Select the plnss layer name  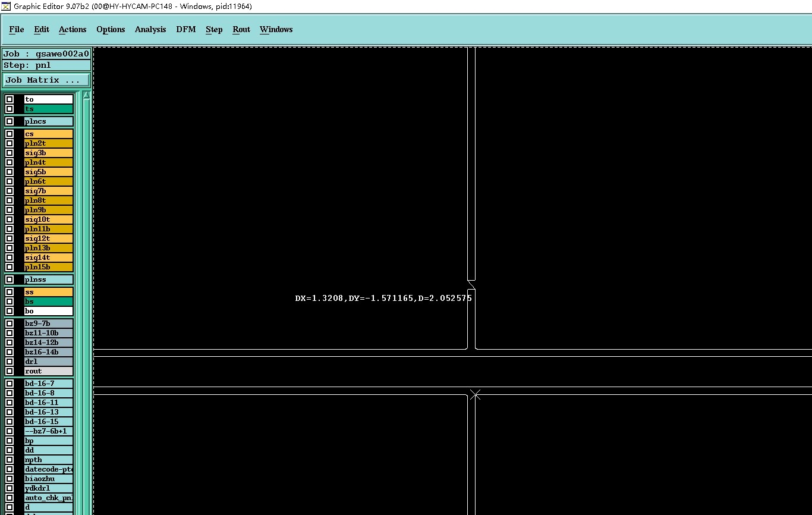coord(49,280)
